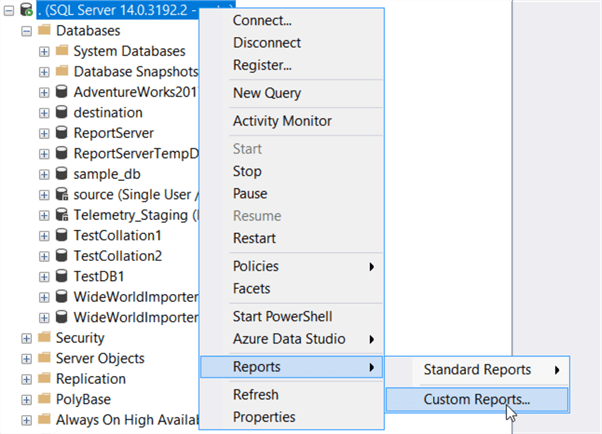This screenshot has height=434, width=602.
Task: Click the ReportServerTempDB database icon
Action: point(61,153)
